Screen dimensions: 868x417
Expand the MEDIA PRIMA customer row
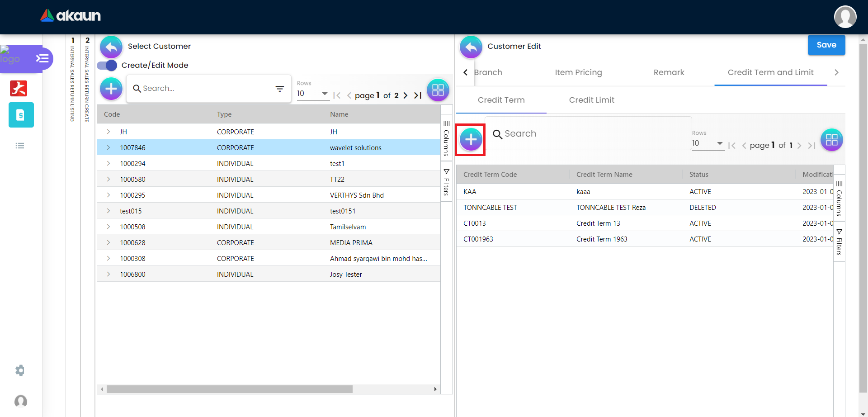point(108,242)
